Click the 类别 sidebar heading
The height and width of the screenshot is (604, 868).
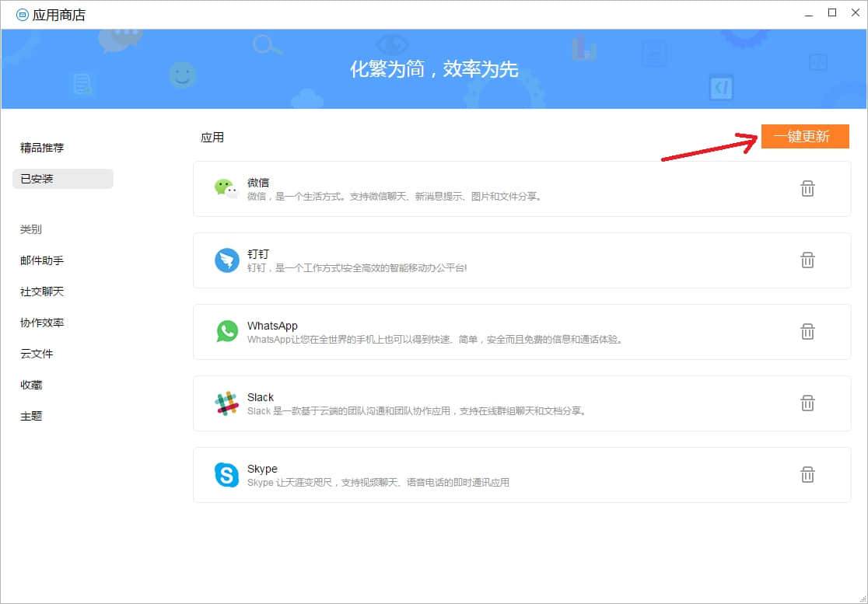pos(31,229)
